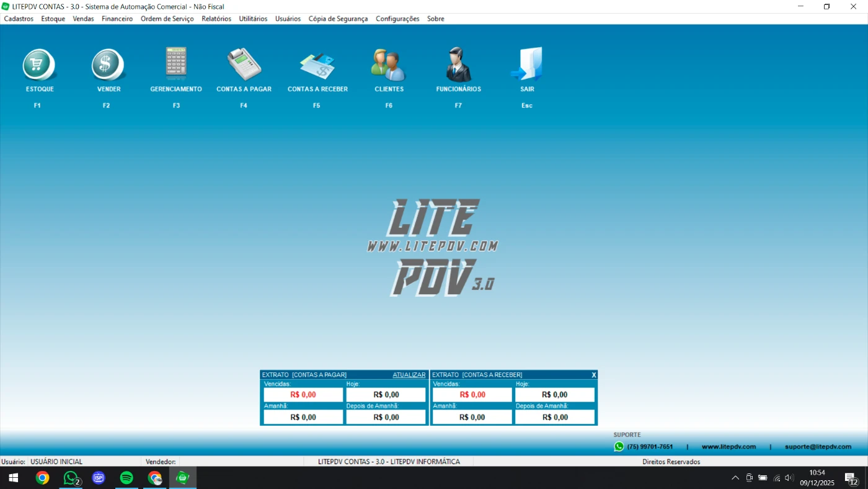Open the Financeiro menu

pos(117,19)
